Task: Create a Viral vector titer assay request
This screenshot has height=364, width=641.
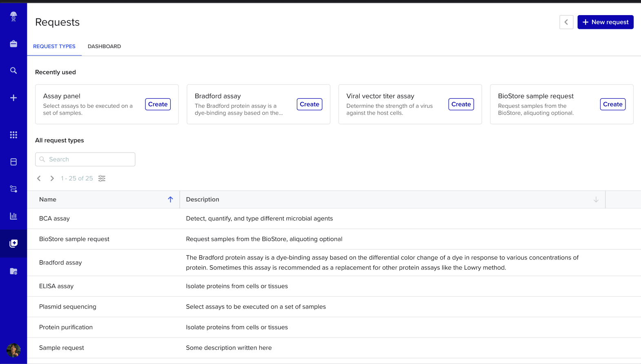Action: point(461,104)
